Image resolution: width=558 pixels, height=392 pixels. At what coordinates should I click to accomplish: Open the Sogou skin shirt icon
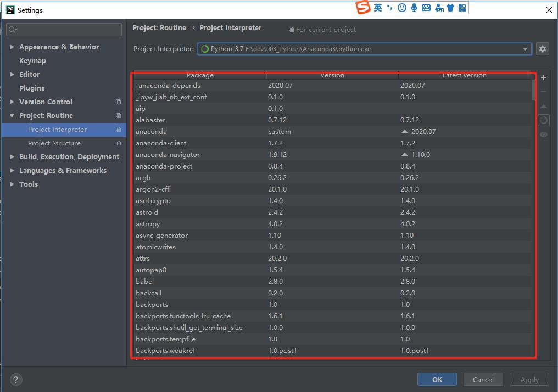[450, 8]
